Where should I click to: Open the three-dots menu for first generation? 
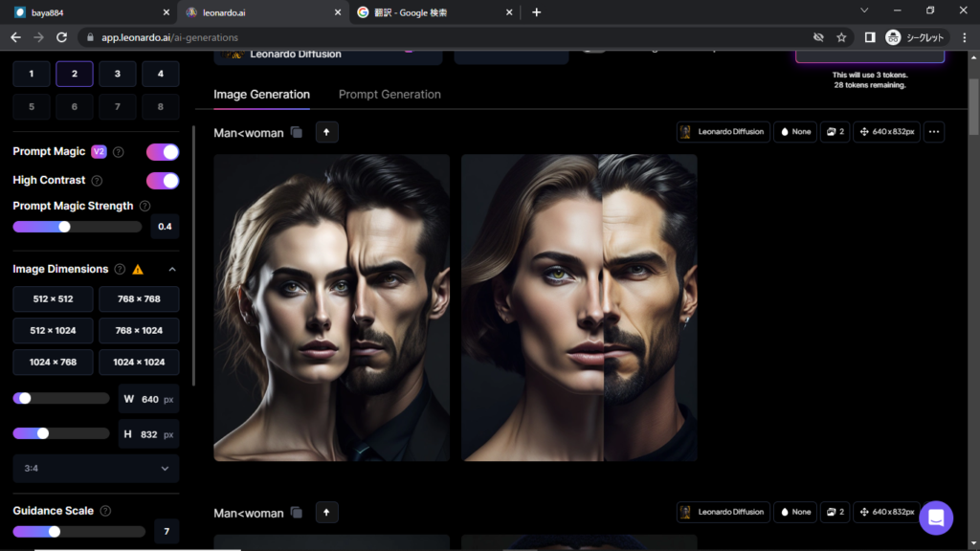(934, 132)
